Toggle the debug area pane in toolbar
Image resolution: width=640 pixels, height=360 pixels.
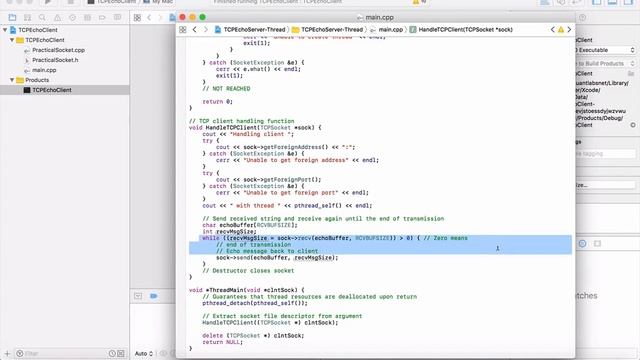click(613, 2)
